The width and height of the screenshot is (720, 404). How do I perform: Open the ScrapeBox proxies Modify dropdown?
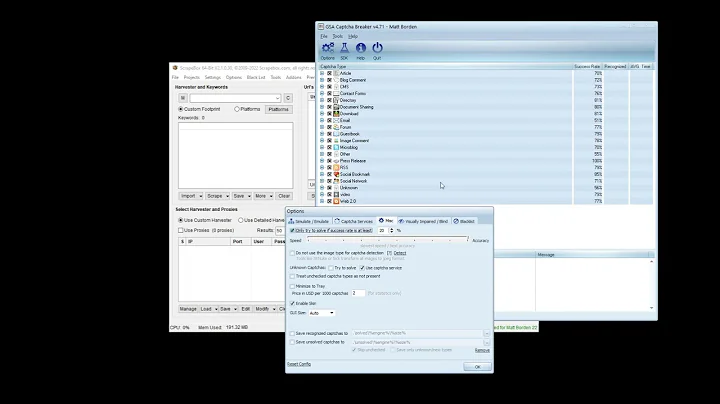pos(264,309)
